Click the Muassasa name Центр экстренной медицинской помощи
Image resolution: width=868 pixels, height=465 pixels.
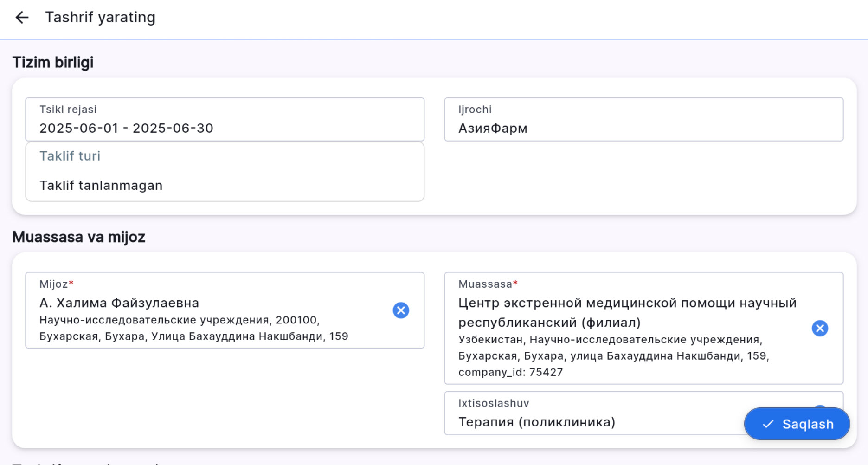[x=627, y=304]
